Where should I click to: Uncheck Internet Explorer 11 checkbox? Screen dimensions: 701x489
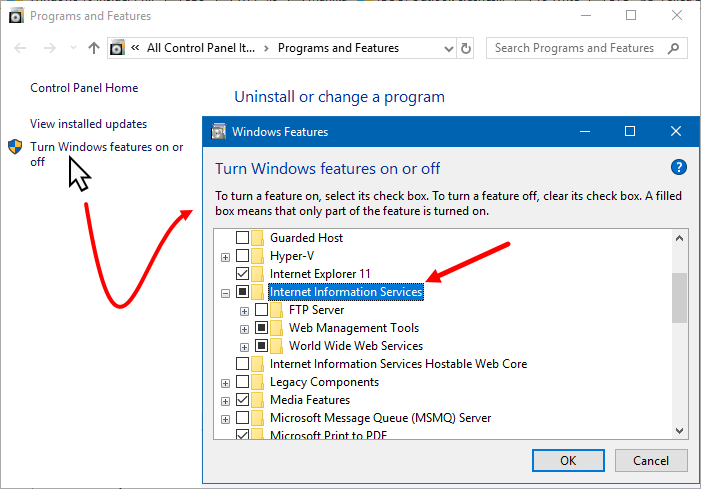click(242, 274)
